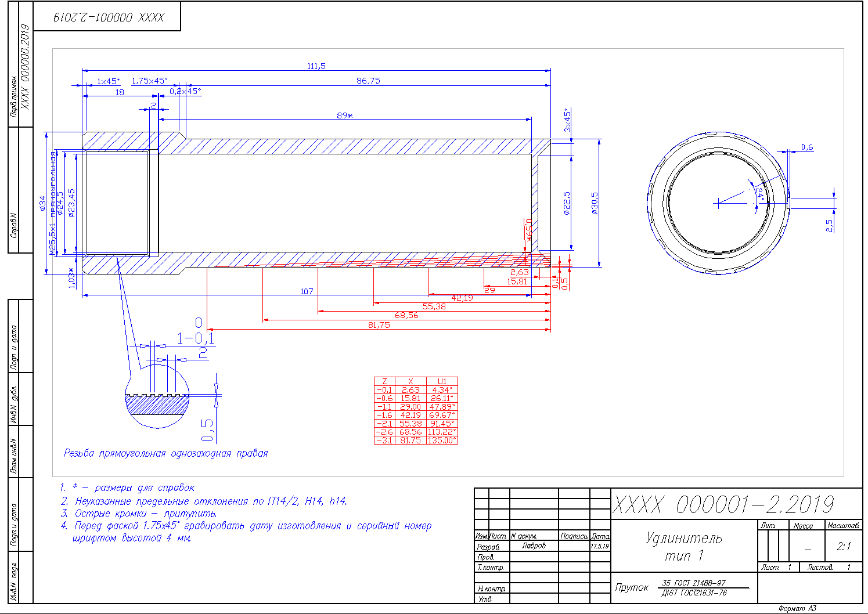Click left margin label "Перв. примен."

pyautogui.click(x=13, y=97)
